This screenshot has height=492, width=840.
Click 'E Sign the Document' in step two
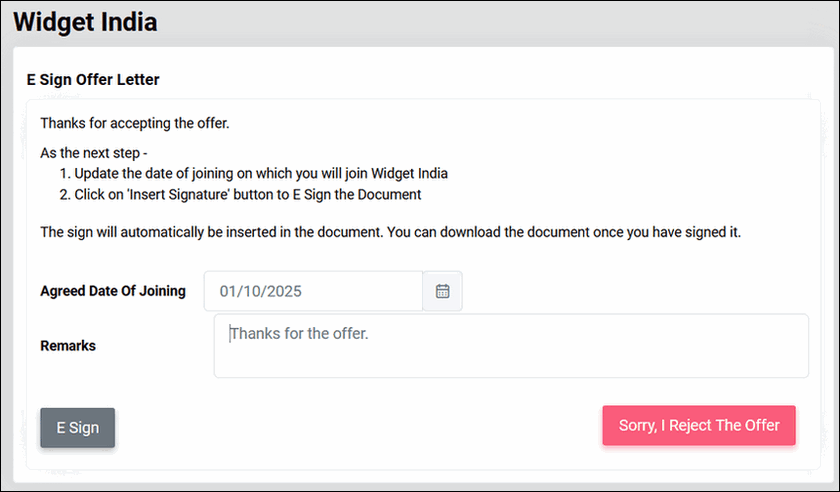click(x=356, y=194)
